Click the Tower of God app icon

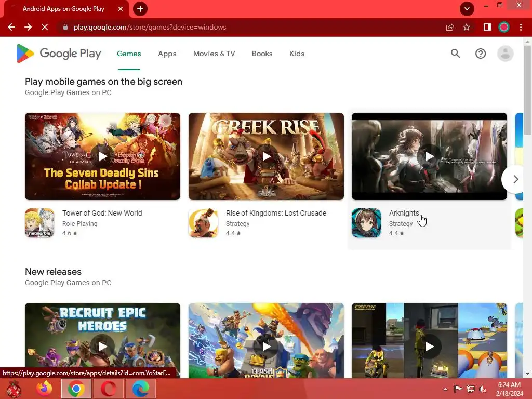(39, 223)
